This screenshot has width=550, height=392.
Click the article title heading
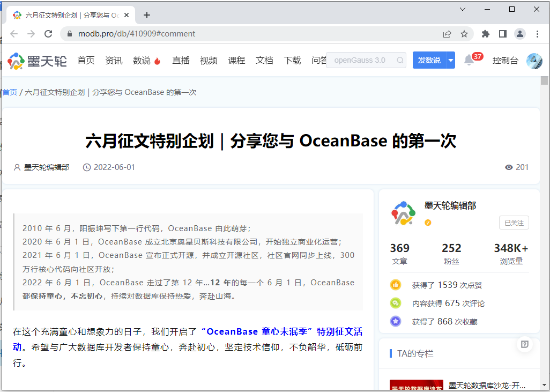click(271, 141)
